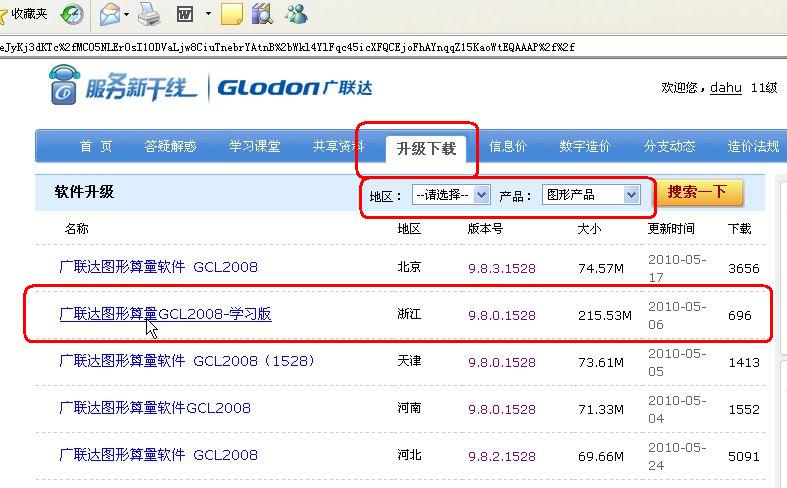This screenshot has width=787, height=488.
Task: Click the Print icon in toolbar
Action: (149, 14)
